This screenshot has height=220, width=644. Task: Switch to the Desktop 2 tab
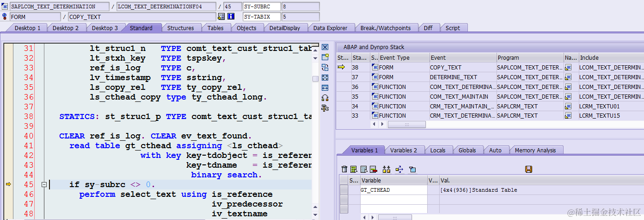point(66,28)
